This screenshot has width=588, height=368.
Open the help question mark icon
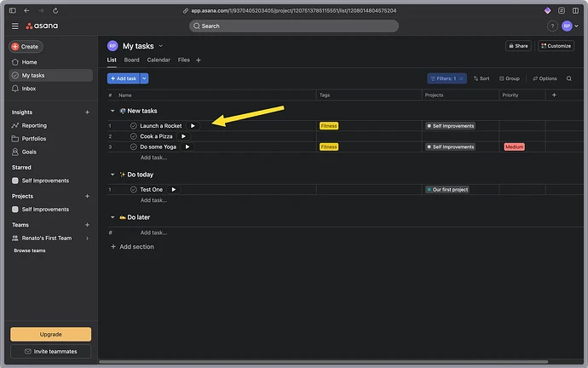point(552,26)
